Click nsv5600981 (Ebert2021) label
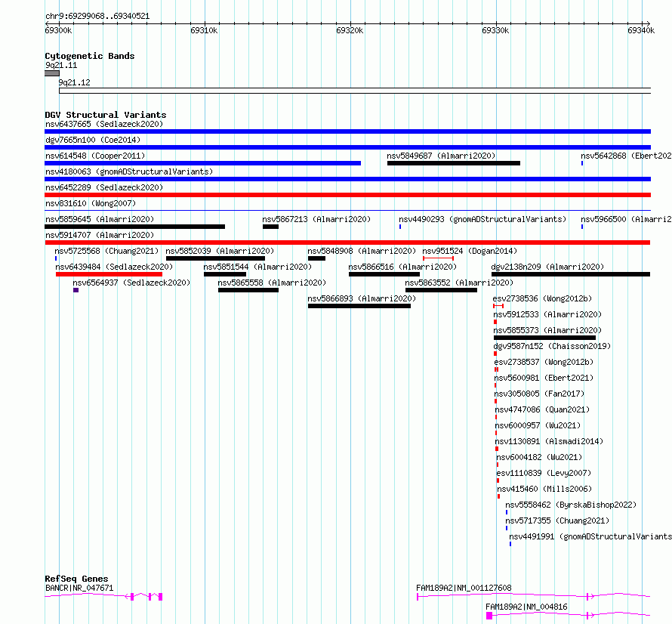The height and width of the screenshot is (624, 672). tap(544, 378)
